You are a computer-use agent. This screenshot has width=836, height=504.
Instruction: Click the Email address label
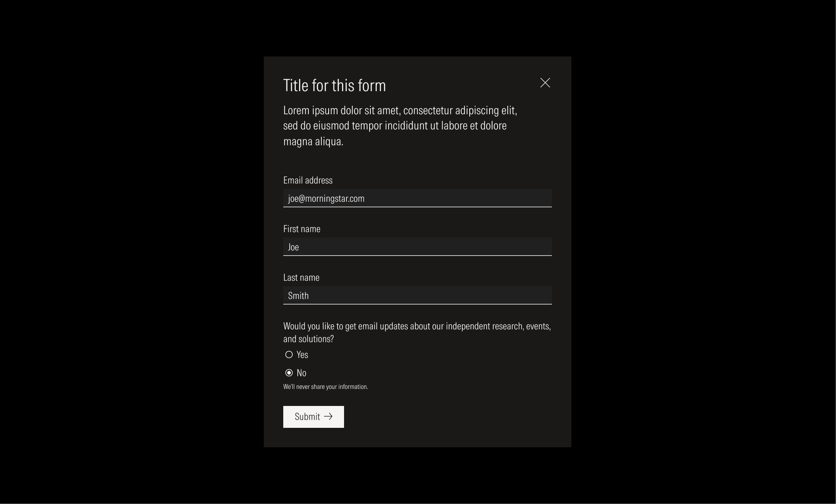click(x=308, y=180)
